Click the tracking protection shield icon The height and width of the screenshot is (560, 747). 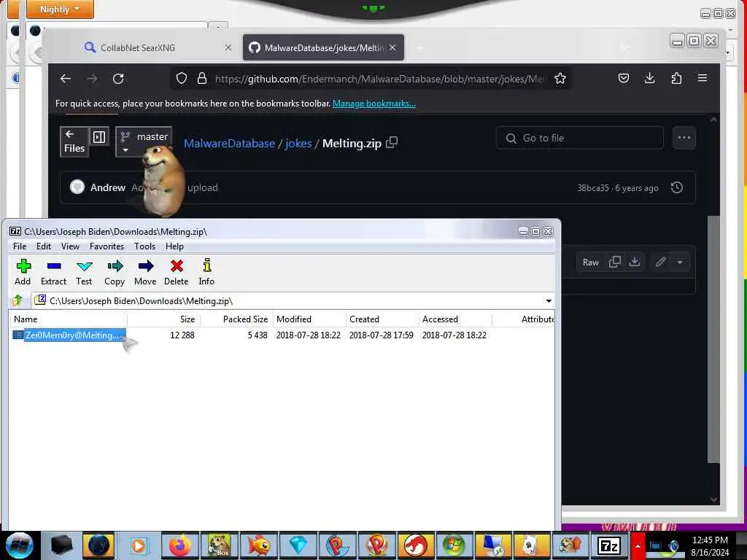click(182, 79)
